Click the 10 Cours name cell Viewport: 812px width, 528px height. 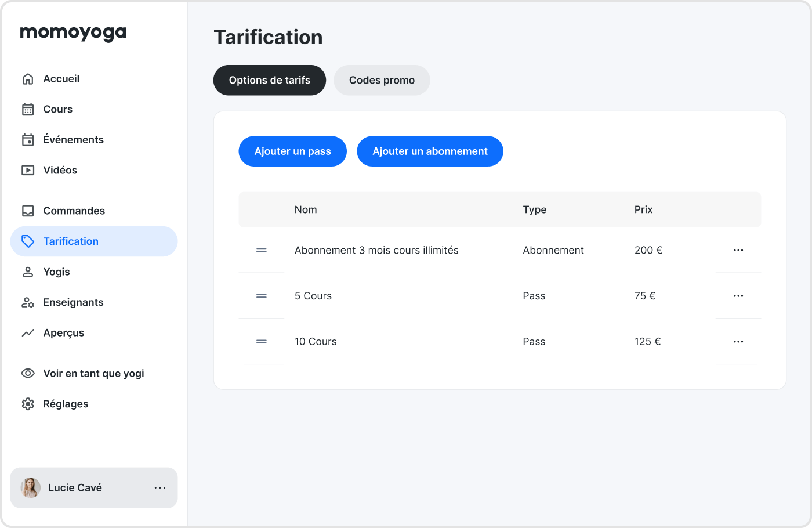316,342
